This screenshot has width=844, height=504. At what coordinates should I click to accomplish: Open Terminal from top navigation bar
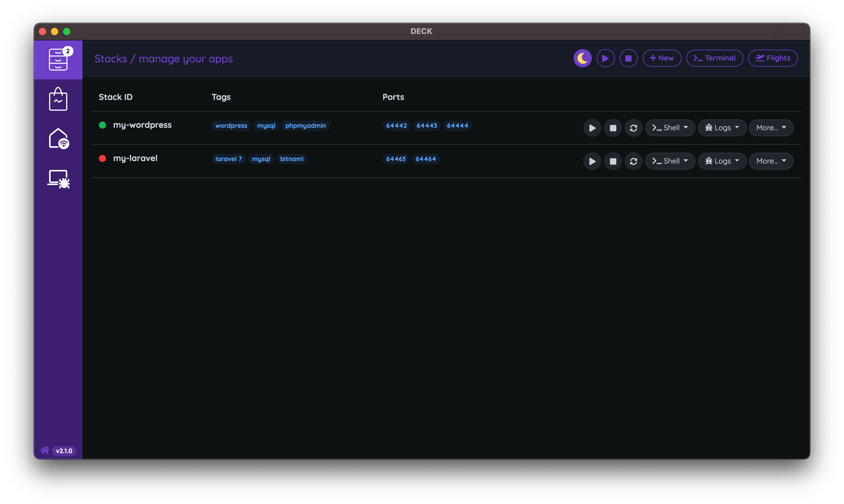tap(715, 58)
